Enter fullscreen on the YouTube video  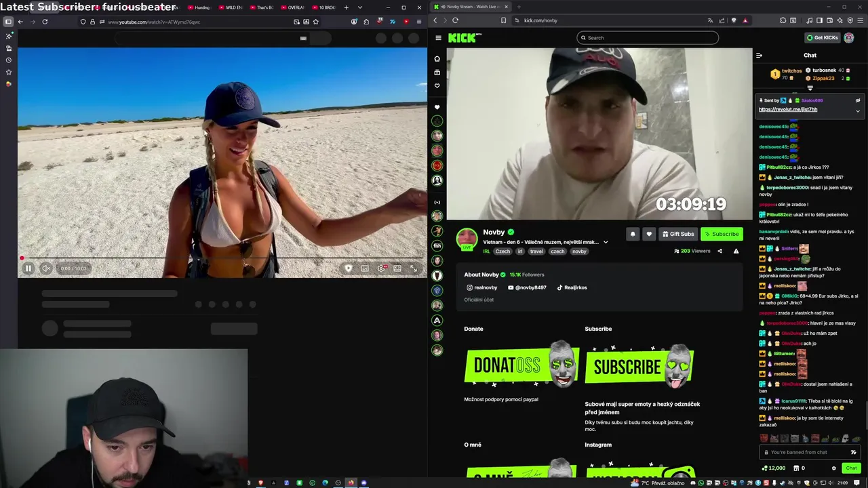(414, 268)
